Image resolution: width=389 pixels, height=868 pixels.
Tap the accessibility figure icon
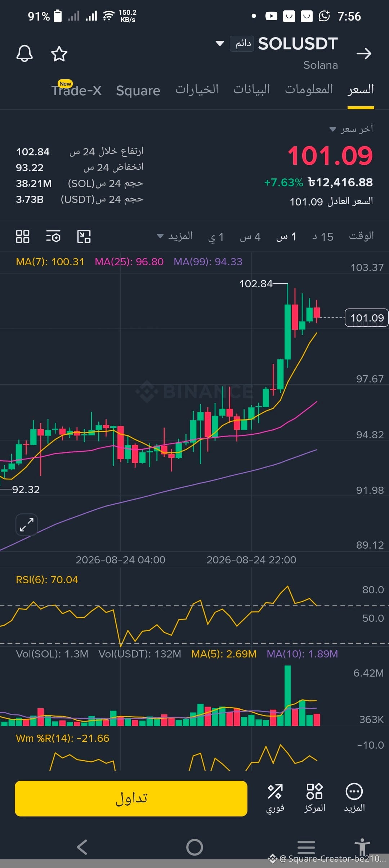362,846
